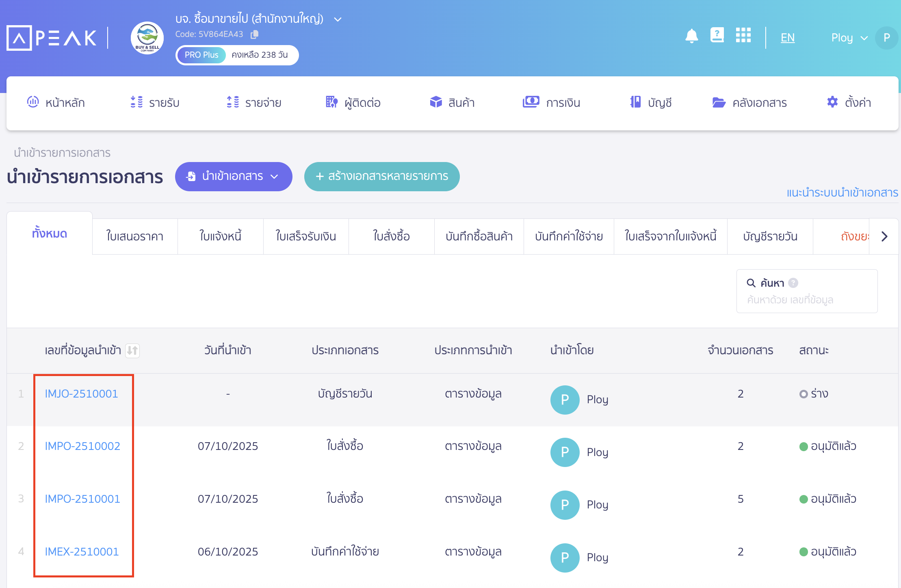
Task: Open the company selector dropdown
Action: 338,19
